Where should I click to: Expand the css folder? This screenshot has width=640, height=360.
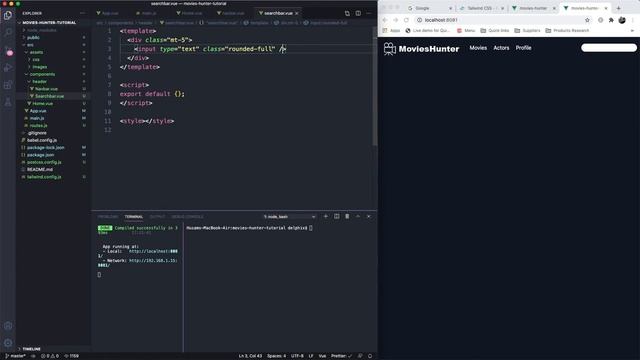click(36, 60)
